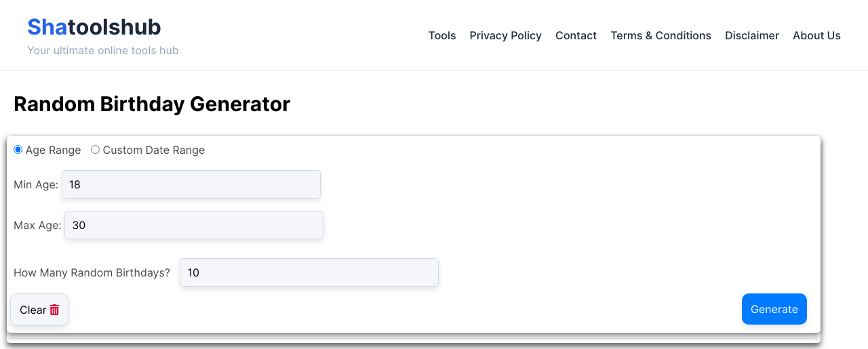Open the Privacy Policy page

click(505, 35)
